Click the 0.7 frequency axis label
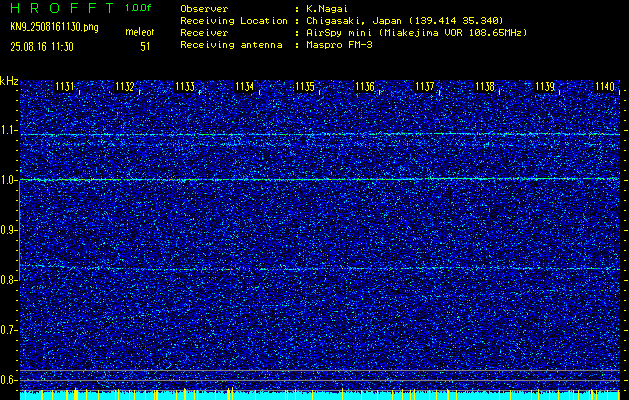This screenshot has height=400, width=629. pyautogui.click(x=8, y=330)
